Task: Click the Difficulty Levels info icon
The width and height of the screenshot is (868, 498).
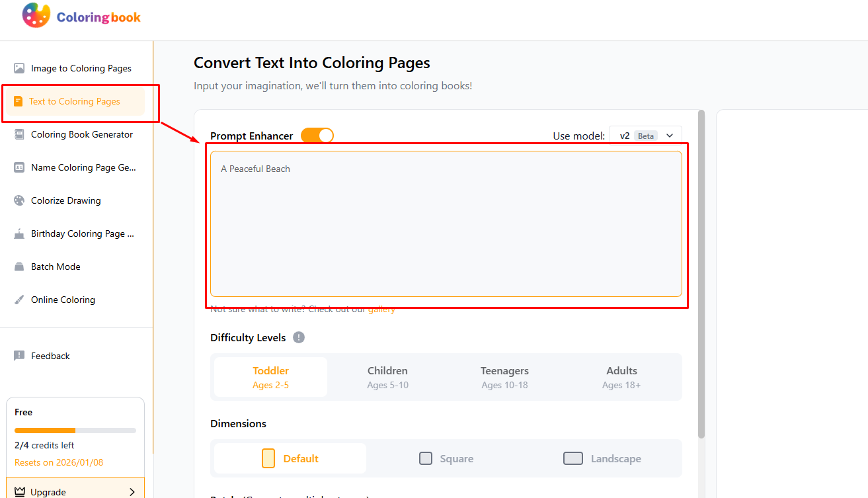Action: click(x=299, y=337)
